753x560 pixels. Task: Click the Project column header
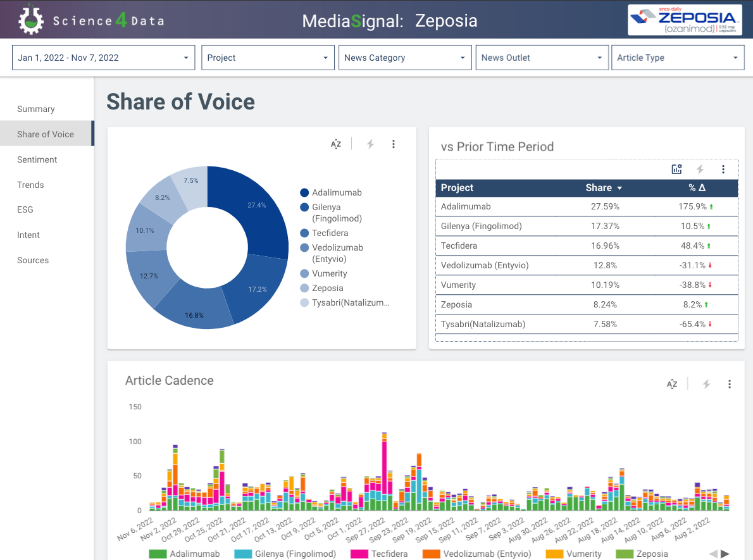[x=457, y=188]
